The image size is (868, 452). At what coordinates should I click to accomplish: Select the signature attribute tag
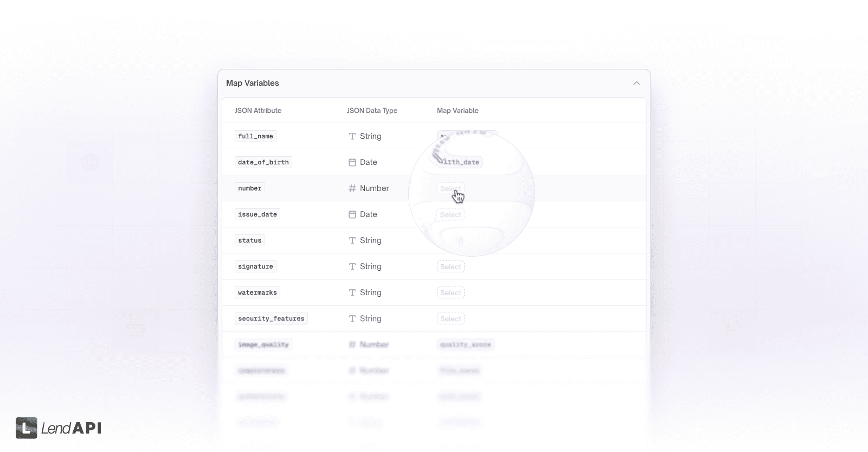(255, 266)
